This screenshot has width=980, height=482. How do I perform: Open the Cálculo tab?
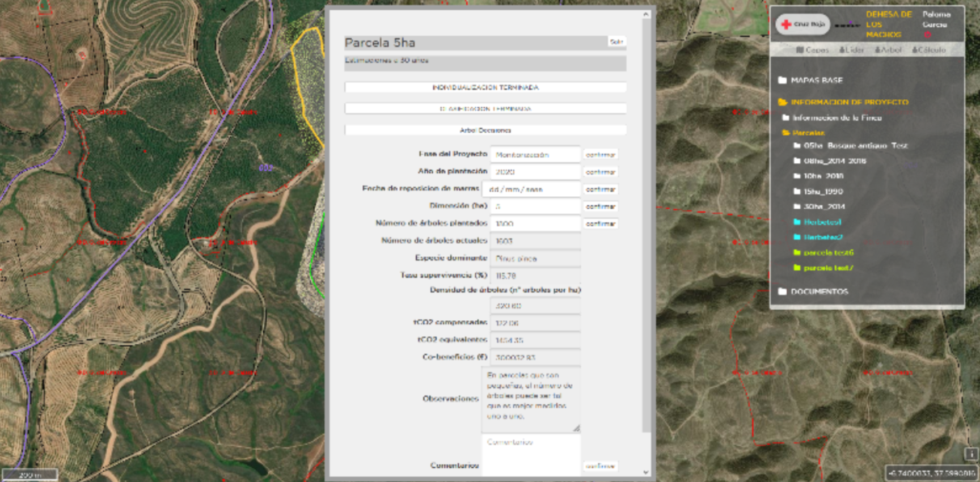coord(928,50)
